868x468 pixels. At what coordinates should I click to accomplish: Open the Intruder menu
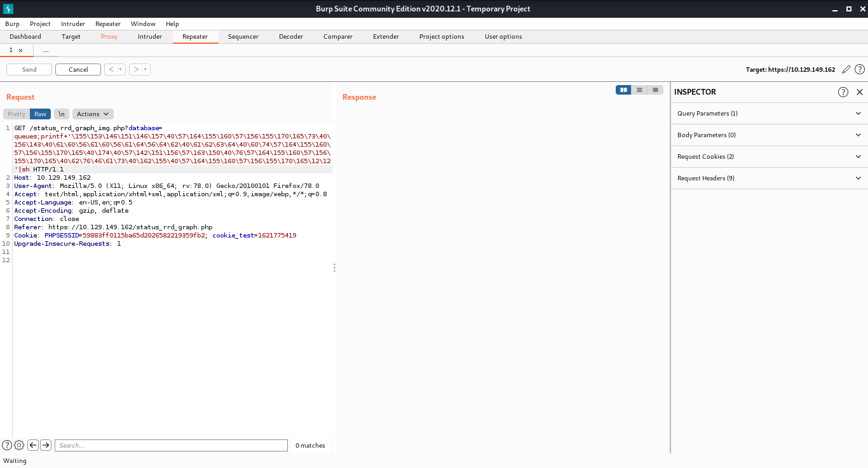pos(73,24)
